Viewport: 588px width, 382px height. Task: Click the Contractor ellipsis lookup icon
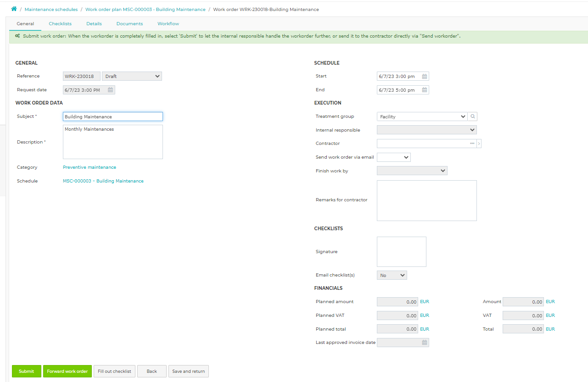point(472,144)
